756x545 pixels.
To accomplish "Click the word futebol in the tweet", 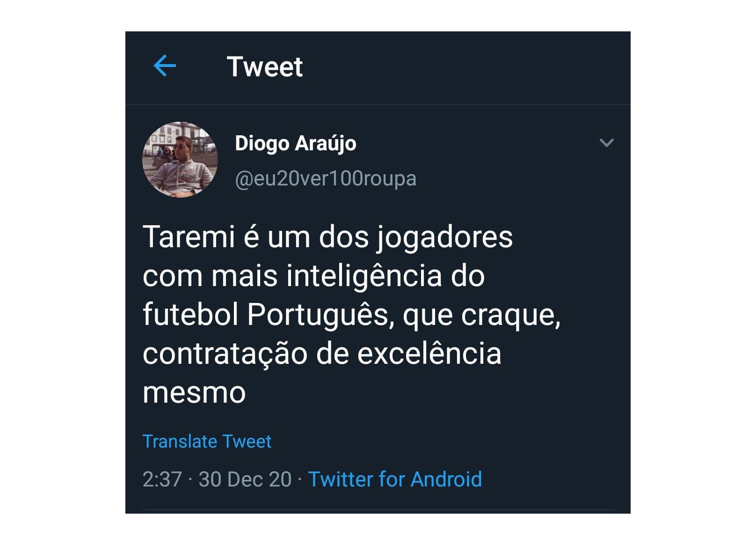I will pos(191,314).
